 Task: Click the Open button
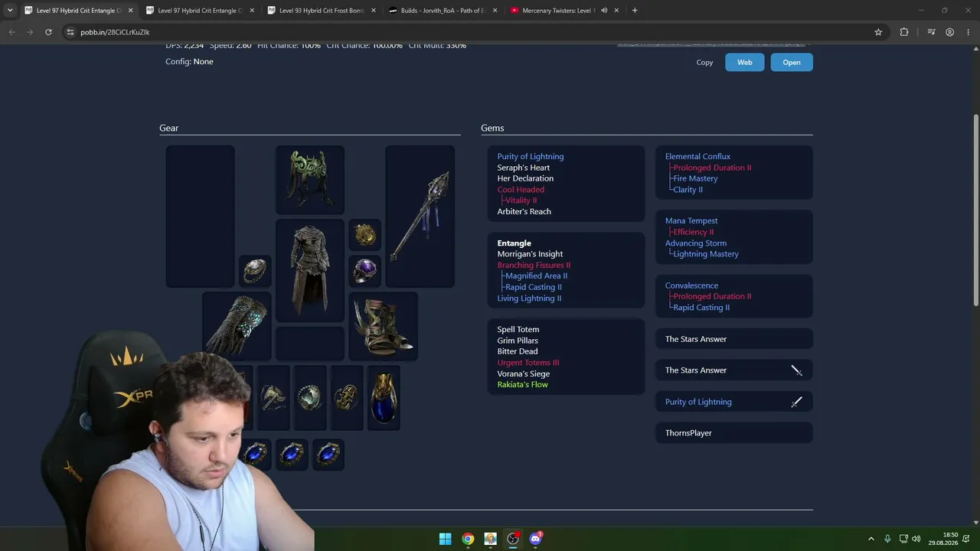point(792,63)
